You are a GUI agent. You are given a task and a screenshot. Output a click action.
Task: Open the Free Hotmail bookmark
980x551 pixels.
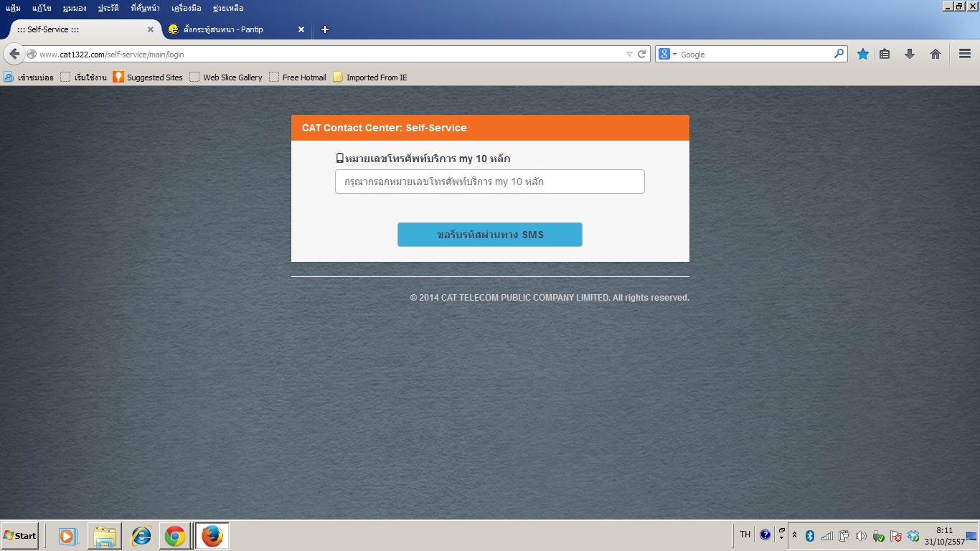(298, 77)
